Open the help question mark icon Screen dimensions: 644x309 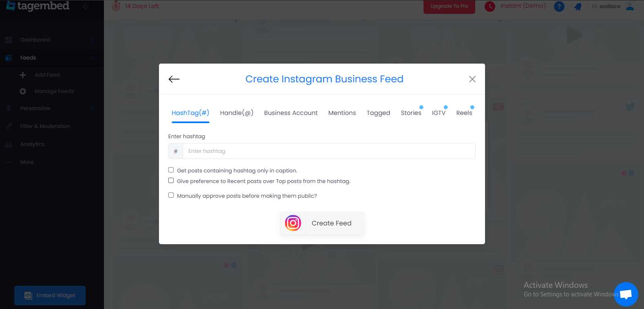point(559,7)
